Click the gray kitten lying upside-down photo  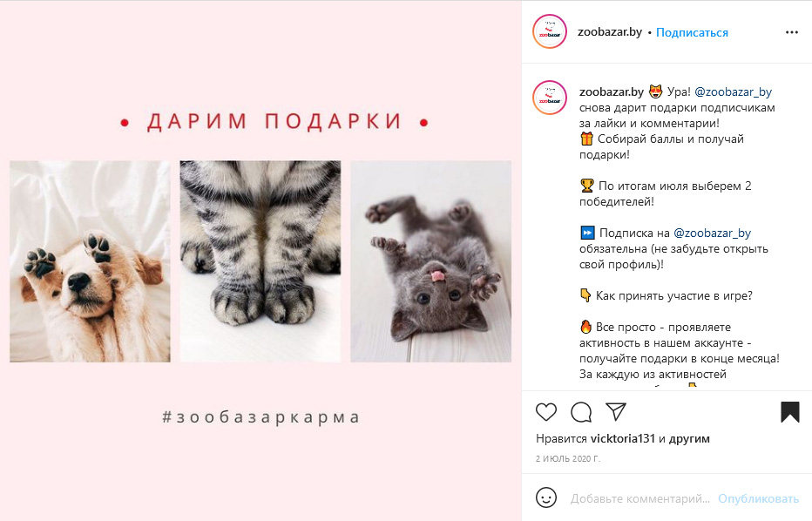click(x=431, y=261)
